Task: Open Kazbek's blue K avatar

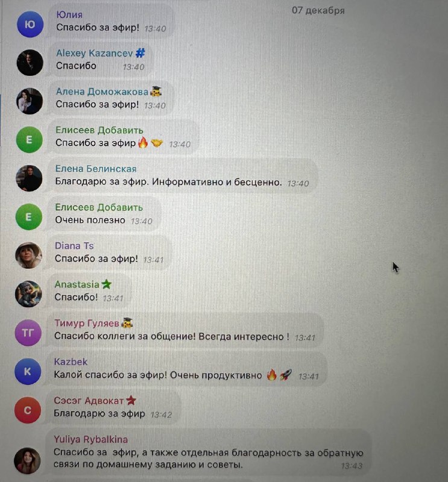Action: (x=28, y=371)
